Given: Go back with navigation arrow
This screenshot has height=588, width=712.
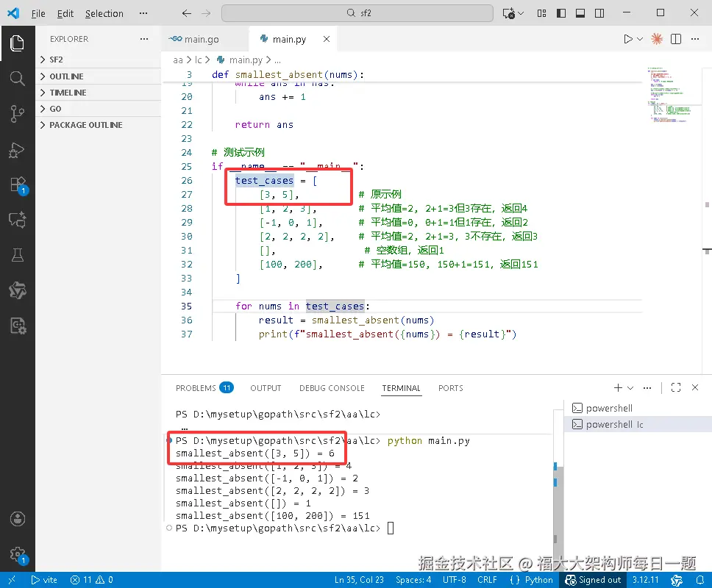Looking at the screenshot, I should pyautogui.click(x=187, y=13).
